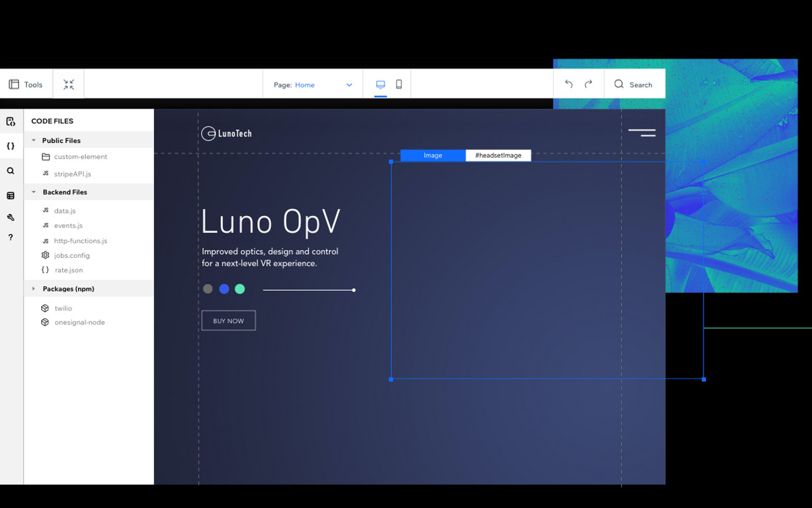This screenshot has width=812, height=508.
Task: Open the hamburger menu on the canvas
Action: click(642, 133)
